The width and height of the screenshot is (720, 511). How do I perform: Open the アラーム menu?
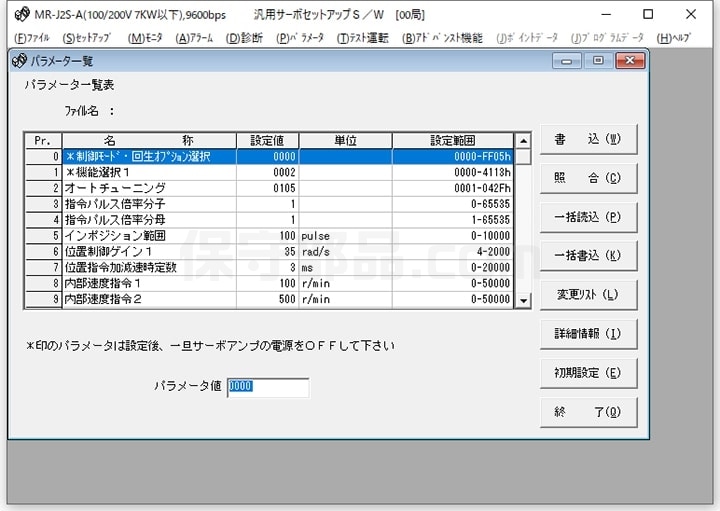(194, 38)
